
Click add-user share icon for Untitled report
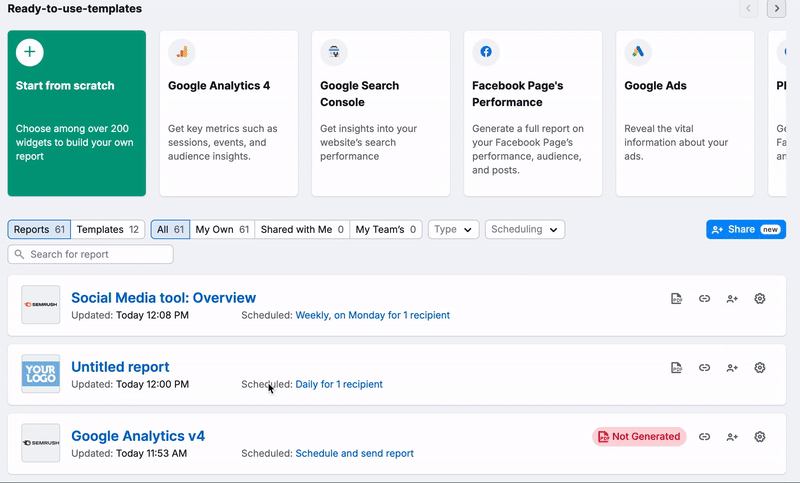[x=732, y=368]
